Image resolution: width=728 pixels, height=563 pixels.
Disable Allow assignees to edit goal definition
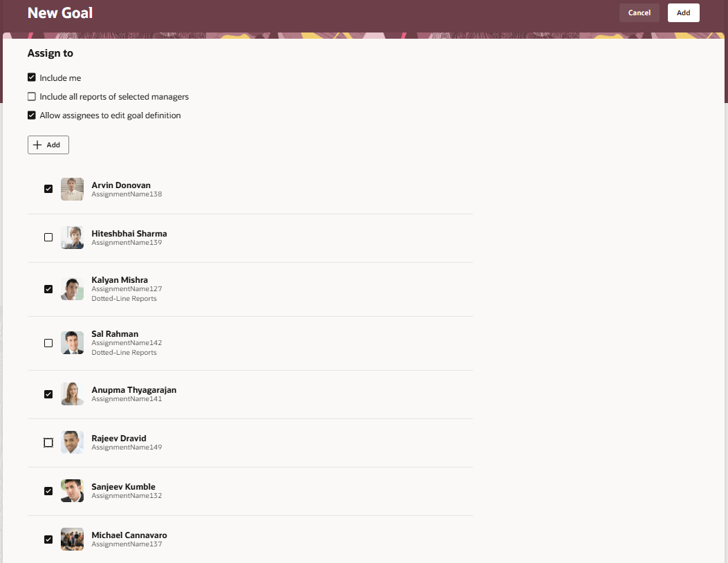[31, 115]
